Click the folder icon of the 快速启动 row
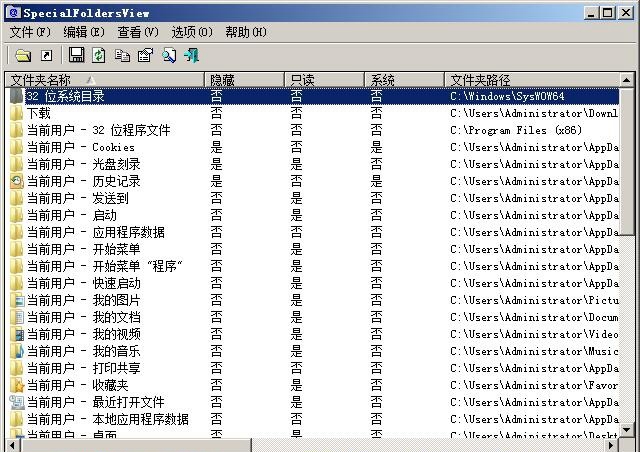 coord(17,283)
